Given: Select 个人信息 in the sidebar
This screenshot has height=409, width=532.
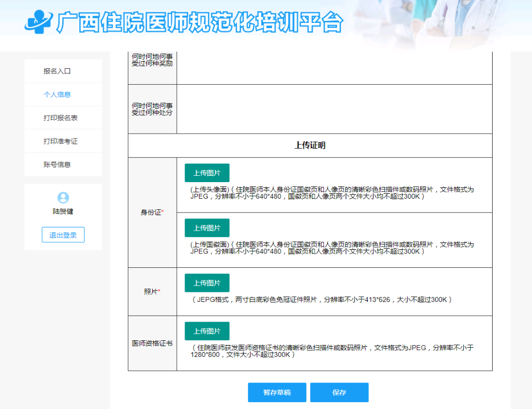Looking at the screenshot, I should tap(57, 94).
